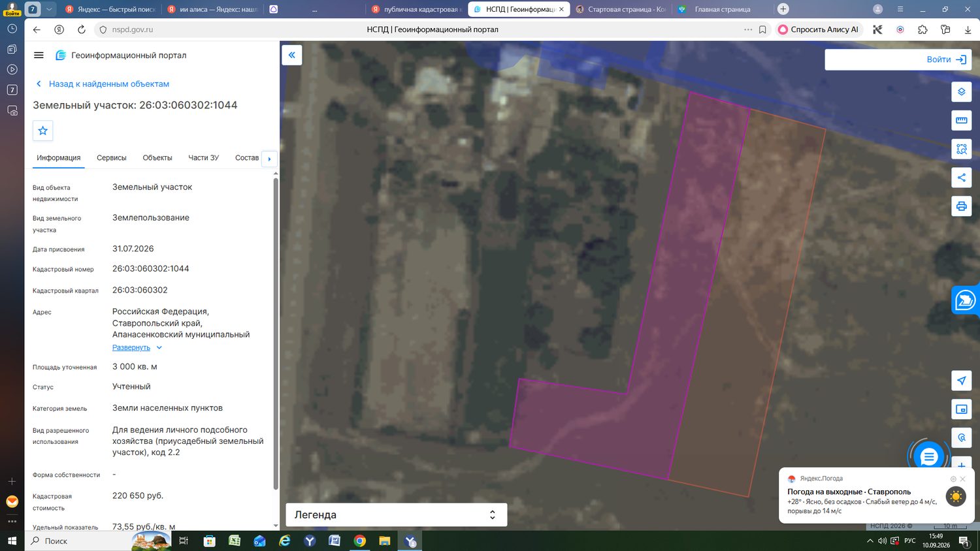This screenshot has width=980, height=551.
Task: Click the Войти login button on the map
Action: (946, 59)
